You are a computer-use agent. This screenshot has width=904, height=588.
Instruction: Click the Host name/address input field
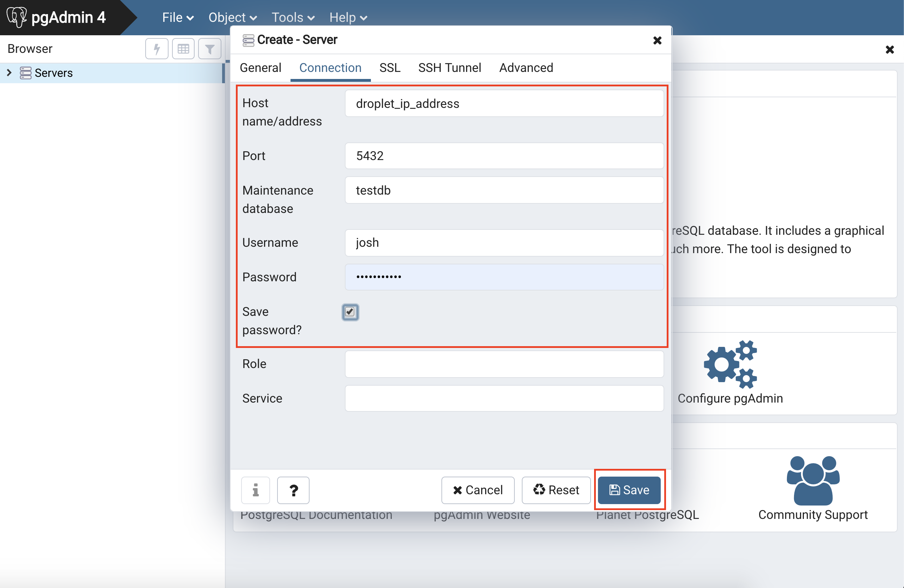(x=504, y=103)
